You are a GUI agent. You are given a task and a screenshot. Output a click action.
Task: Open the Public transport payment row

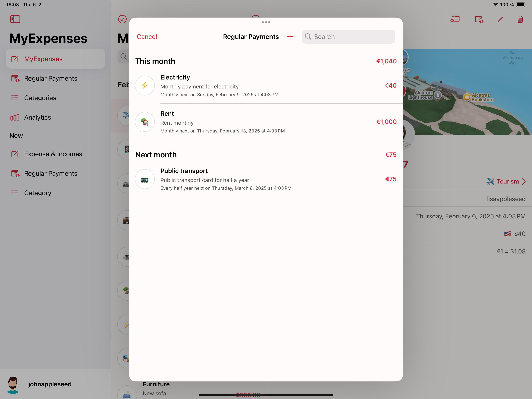point(266,179)
